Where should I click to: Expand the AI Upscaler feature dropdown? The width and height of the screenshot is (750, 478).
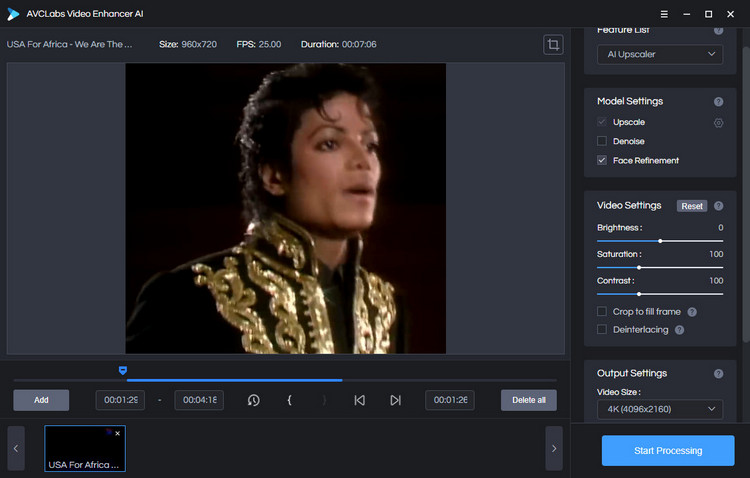pyautogui.click(x=660, y=55)
